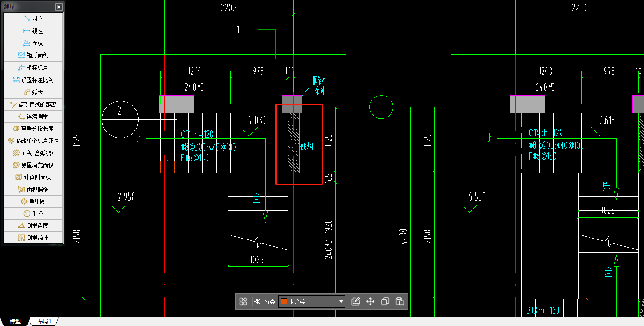Switch to the 布局1 layout tab

(x=44, y=322)
